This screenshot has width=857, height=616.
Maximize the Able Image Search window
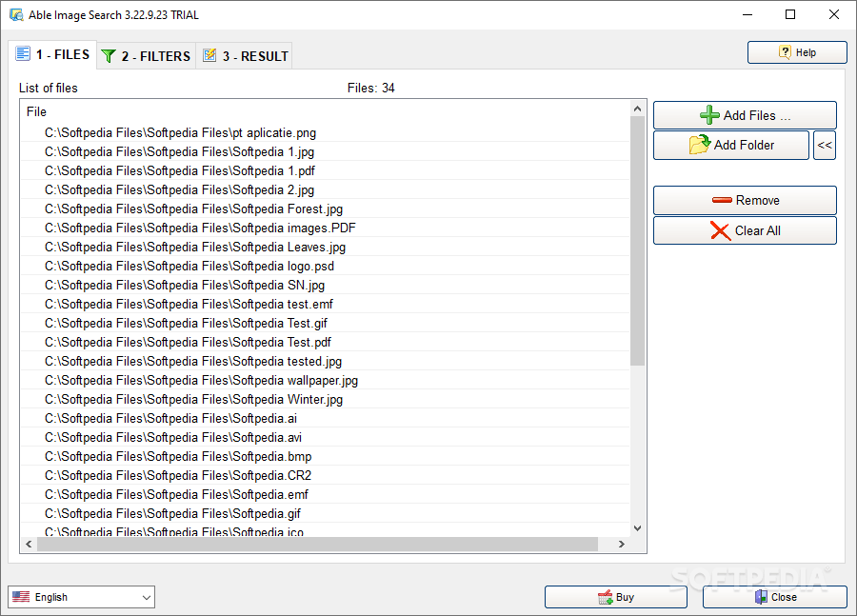click(790, 15)
